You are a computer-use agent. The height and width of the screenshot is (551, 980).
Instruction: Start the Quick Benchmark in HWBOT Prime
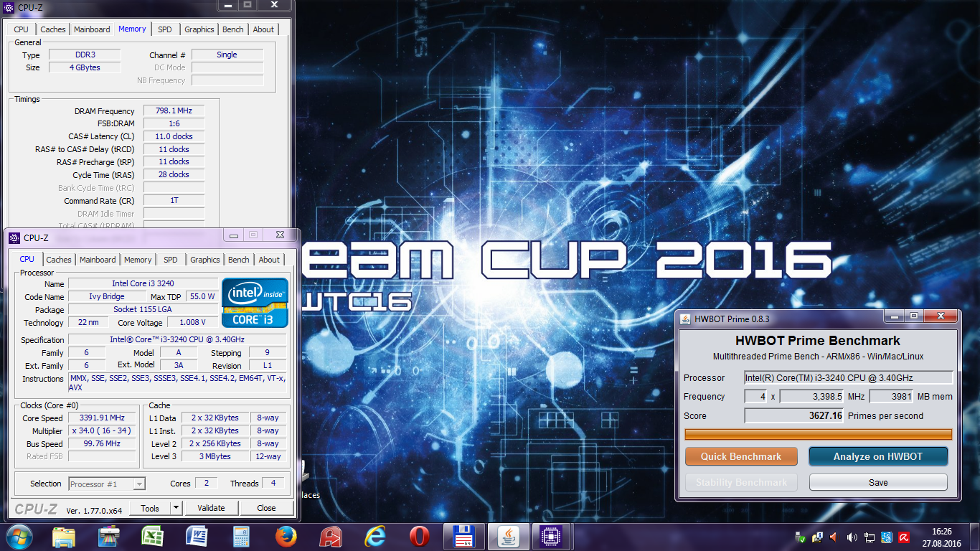pos(741,456)
